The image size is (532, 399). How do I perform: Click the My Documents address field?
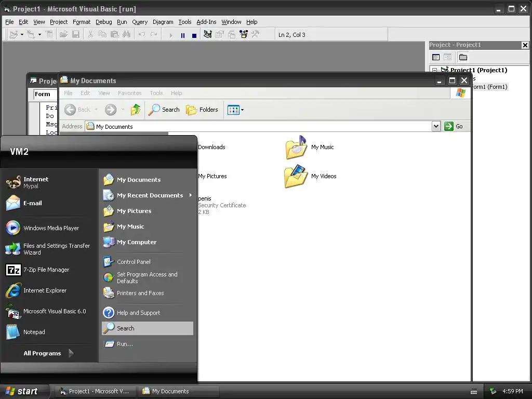[258, 126]
